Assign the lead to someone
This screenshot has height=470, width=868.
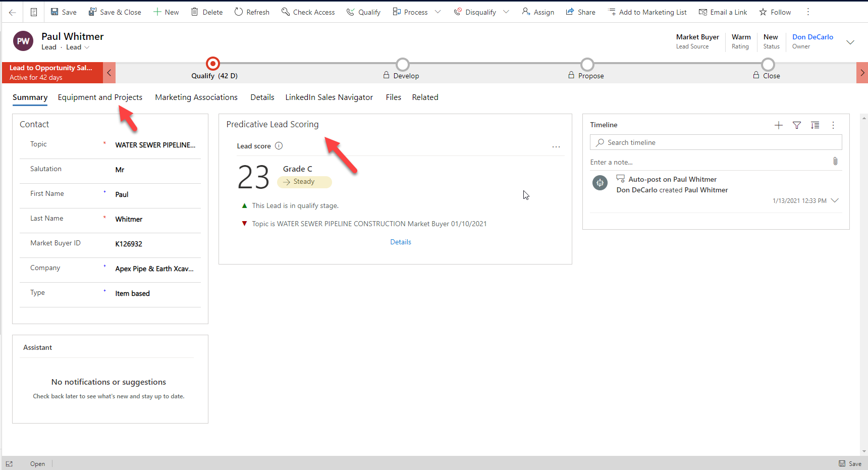tap(538, 12)
